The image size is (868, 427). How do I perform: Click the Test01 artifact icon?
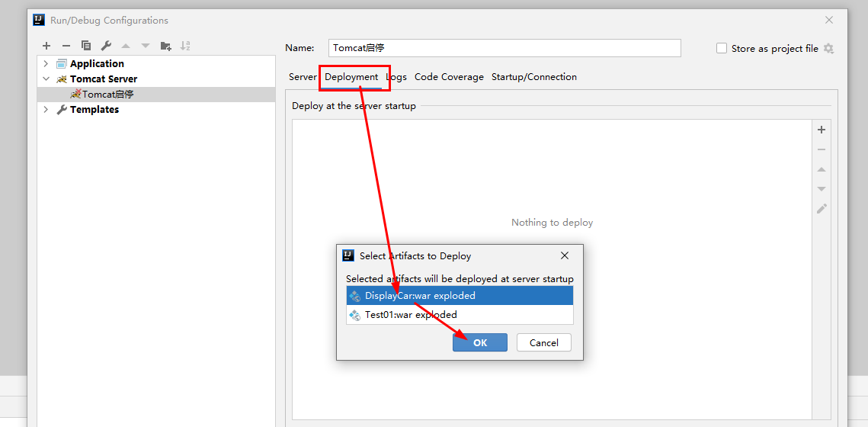(x=355, y=315)
